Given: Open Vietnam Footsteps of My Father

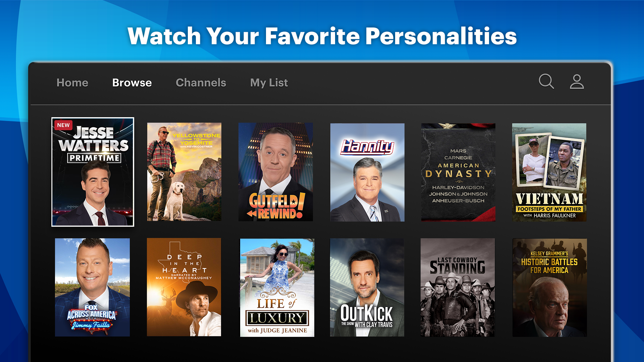Looking at the screenshot, I should click(x=549, y=172).
